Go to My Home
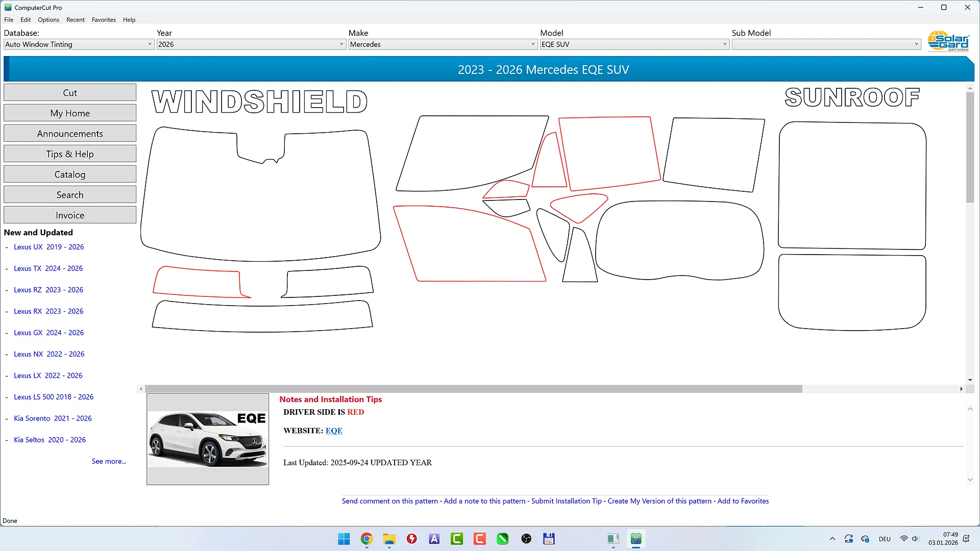Screen dimensions: 980x551 pos(70,113)
